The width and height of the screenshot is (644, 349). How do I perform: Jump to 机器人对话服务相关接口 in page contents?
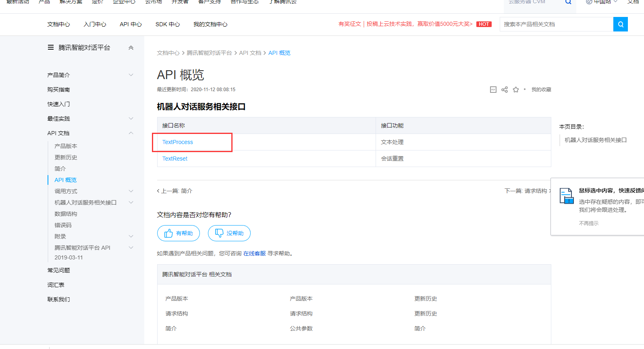tap(596, 140)
